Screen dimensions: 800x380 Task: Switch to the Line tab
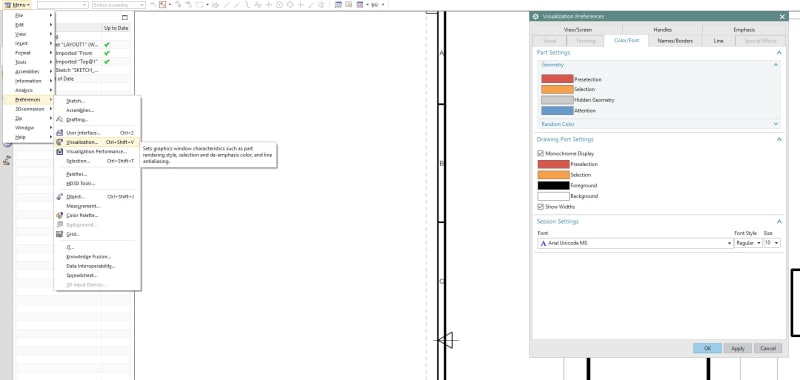(x=718, y=41)
